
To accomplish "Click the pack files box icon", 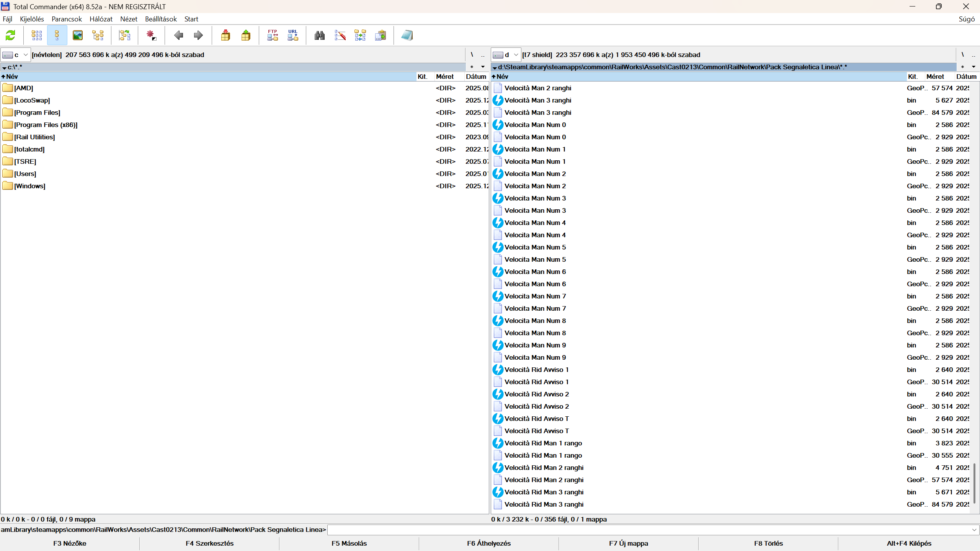I will coord(225,36).
